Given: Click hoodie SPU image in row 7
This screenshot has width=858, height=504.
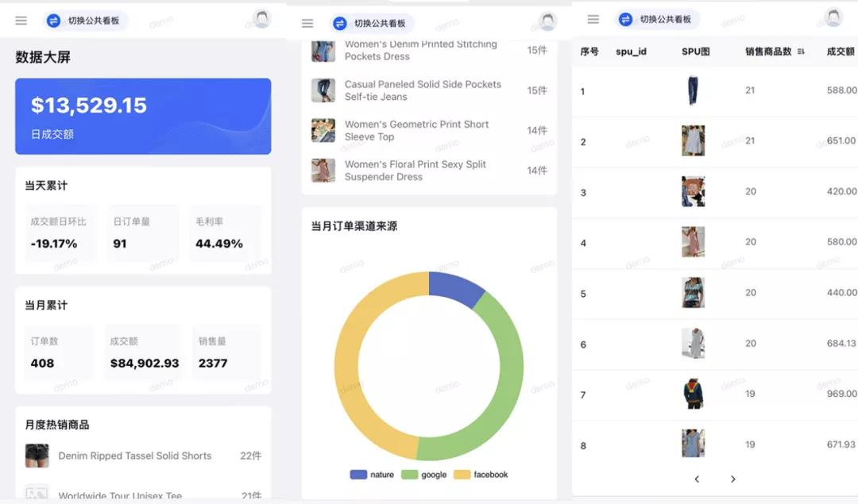Looking at the screenshot, I should pos(693,394).
